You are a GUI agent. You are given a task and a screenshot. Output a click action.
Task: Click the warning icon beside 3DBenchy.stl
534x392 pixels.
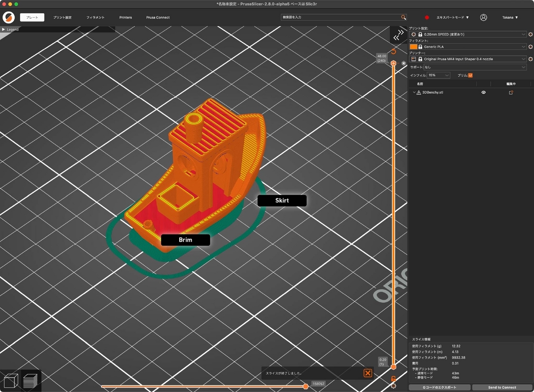click(x=419, y=93)
